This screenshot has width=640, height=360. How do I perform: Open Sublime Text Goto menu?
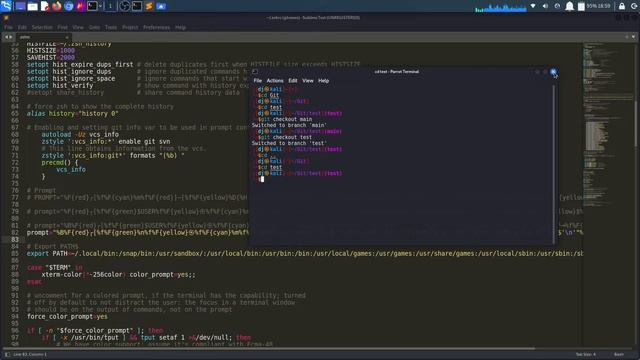[x=94, y=27]
